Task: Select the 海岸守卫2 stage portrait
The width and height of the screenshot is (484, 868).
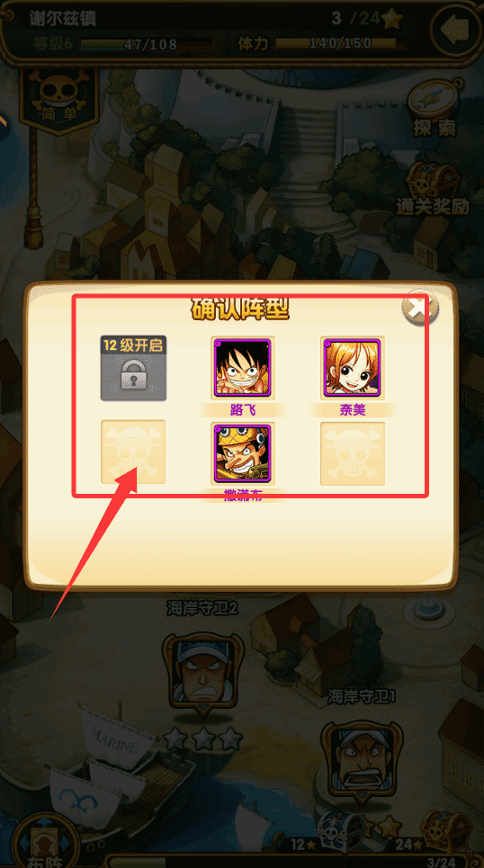Action: [203, 673]
